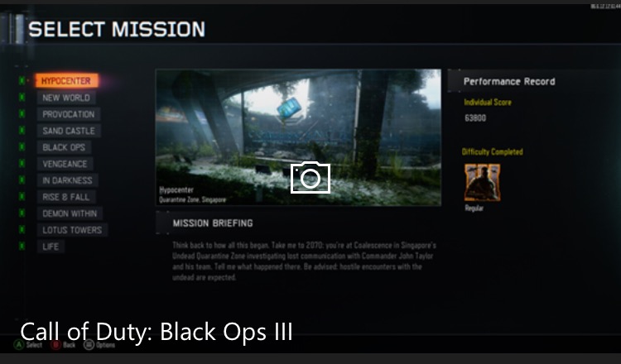The image size is (621, 364).
Task: Choose the Provocation mission
Action: 69,114
